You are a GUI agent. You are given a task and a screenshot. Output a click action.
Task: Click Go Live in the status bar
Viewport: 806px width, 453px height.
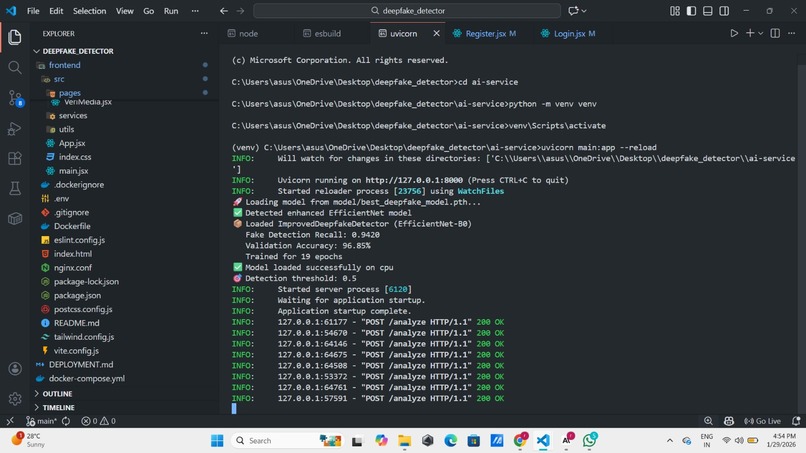(762, 421)
